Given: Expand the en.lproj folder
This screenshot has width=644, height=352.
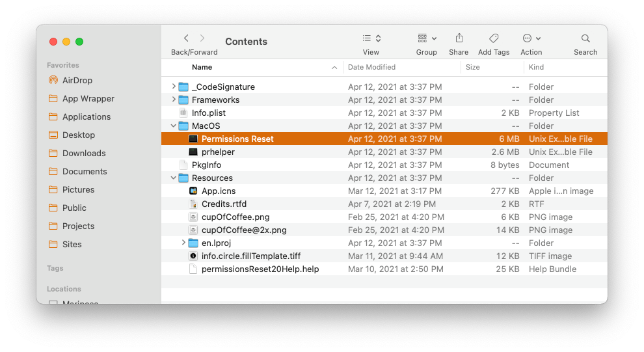Looking at the screenshot, I should click(x=183, y=243).
